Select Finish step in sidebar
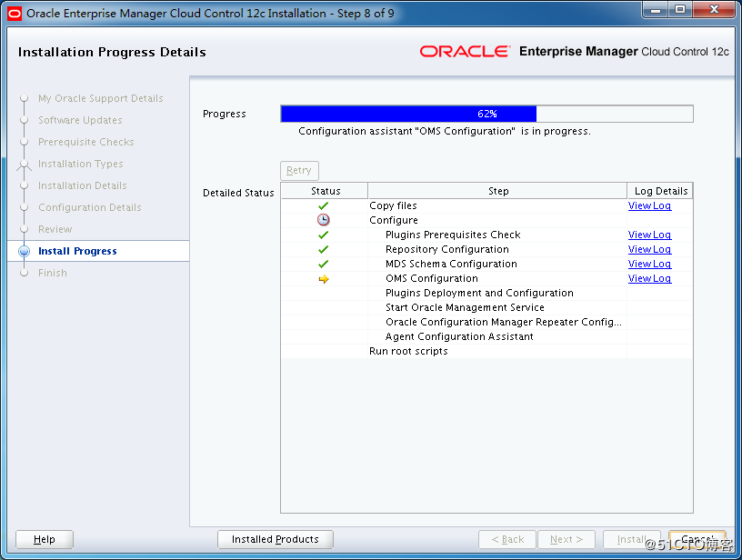This screenshot has width=742, height=560. (x=53, y=273)
